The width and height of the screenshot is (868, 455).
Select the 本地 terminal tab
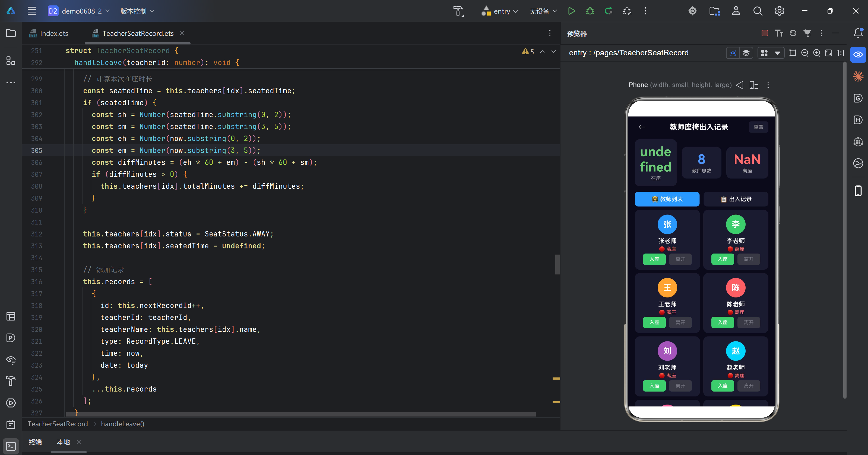point(63,442)
